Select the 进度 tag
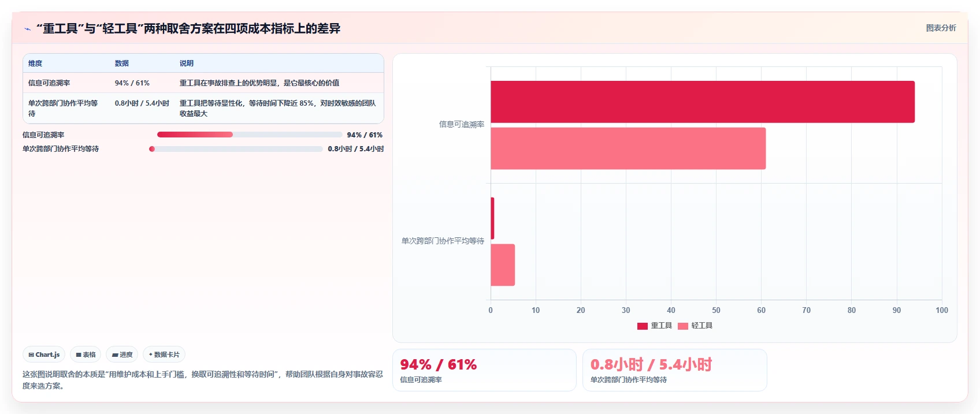Screen dimensions: 980x414 tap(122, 355)
